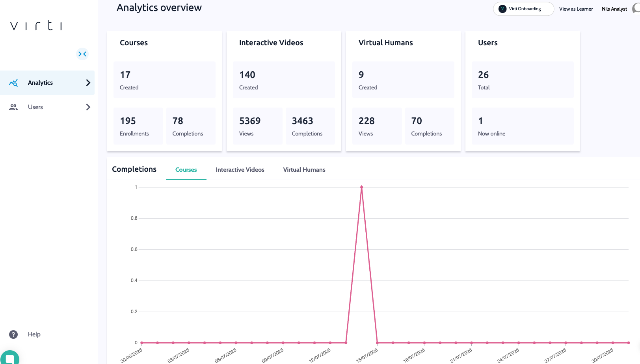Click the 195 Enrollments card
The height and width of the screenshot is (364, 640).
click(x=138, y=126)
